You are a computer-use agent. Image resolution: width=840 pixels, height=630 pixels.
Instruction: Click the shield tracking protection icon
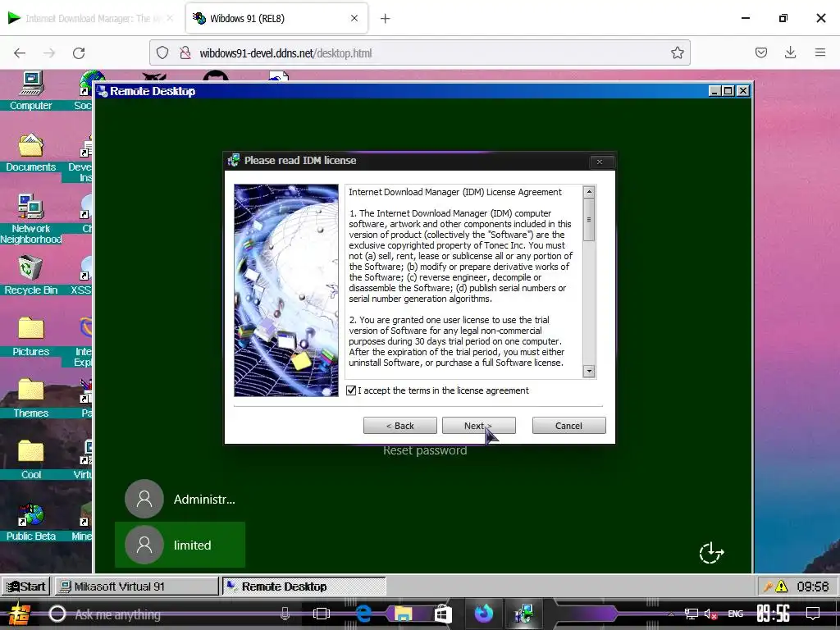[162, 52]
